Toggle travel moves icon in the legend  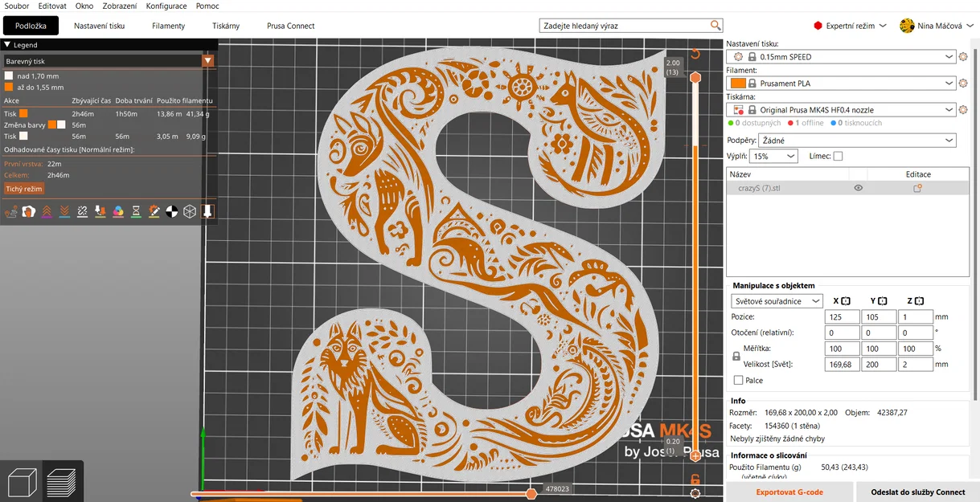(x=11, y=211)
